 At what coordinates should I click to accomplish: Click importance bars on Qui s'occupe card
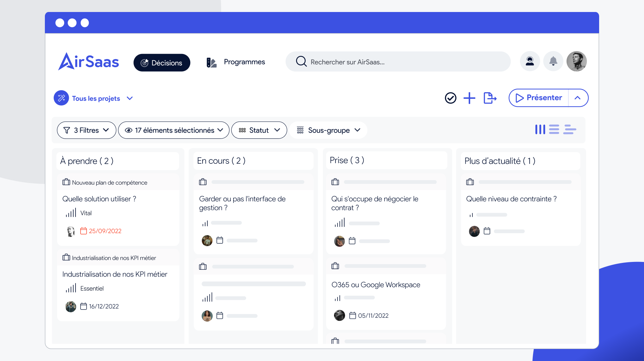pyautogui.click(x=340, y=222)
